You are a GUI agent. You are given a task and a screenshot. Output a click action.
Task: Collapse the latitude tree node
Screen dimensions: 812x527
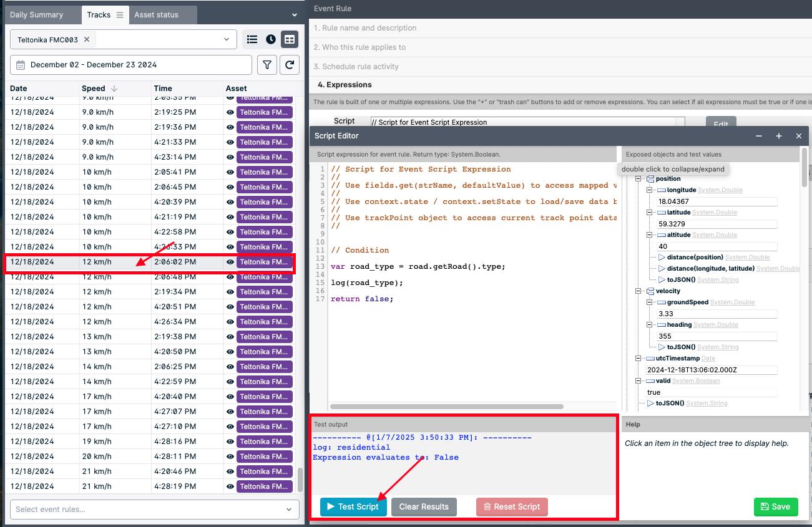[650, 213]
